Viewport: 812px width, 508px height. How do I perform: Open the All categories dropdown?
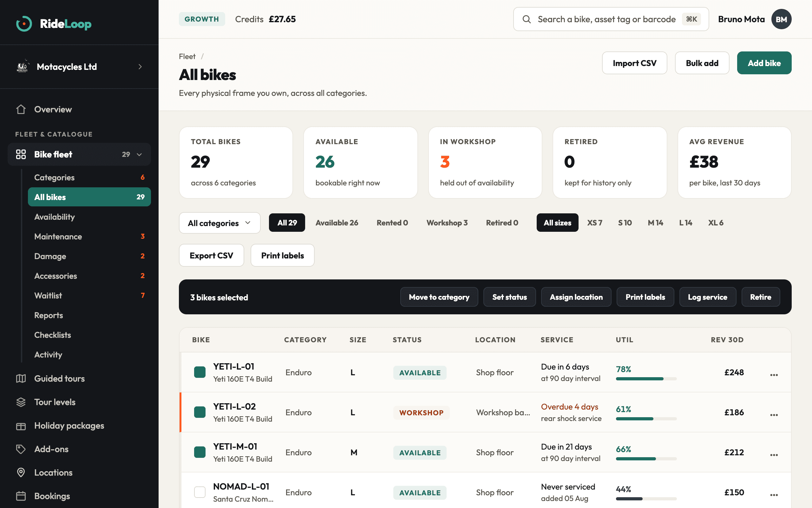219,223
